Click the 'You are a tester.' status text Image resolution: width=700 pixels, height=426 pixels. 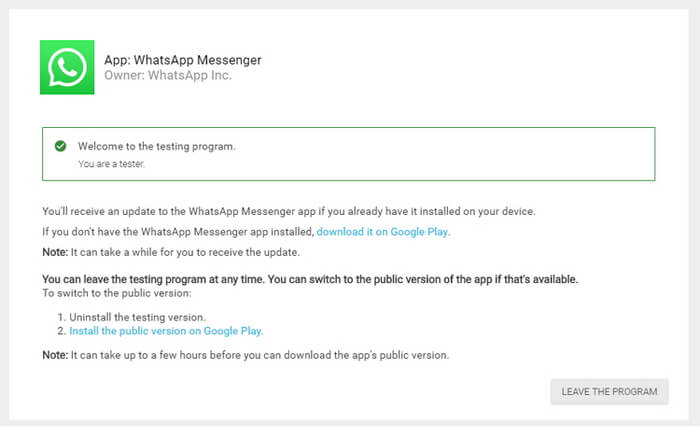110,163
